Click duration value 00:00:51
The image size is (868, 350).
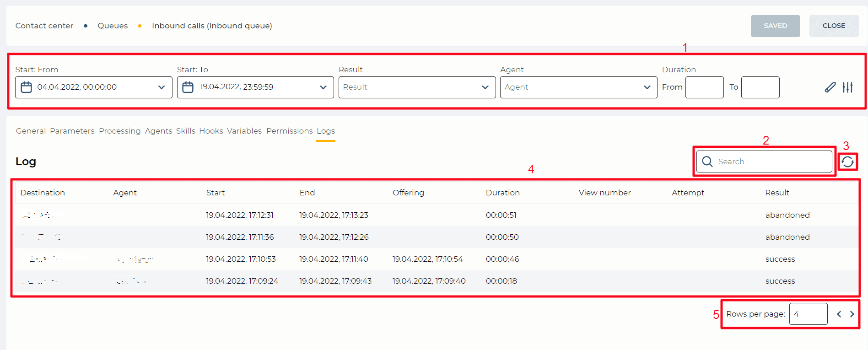tap(501, 215)
